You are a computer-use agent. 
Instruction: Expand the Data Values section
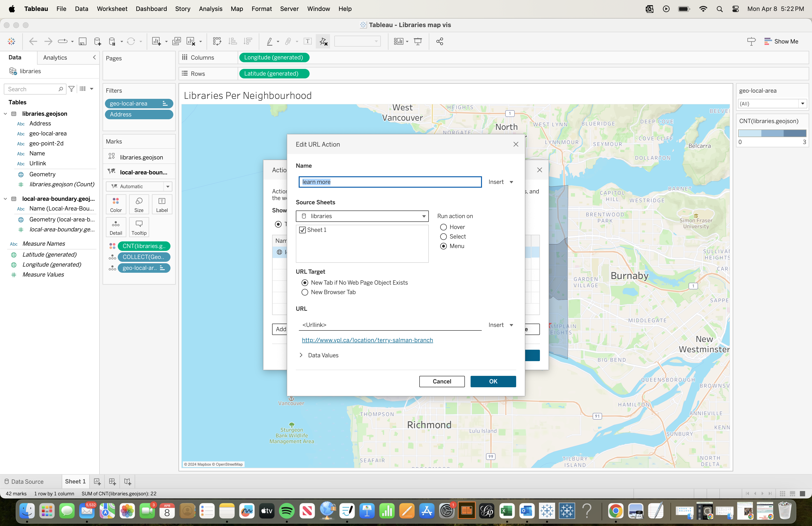301,355
